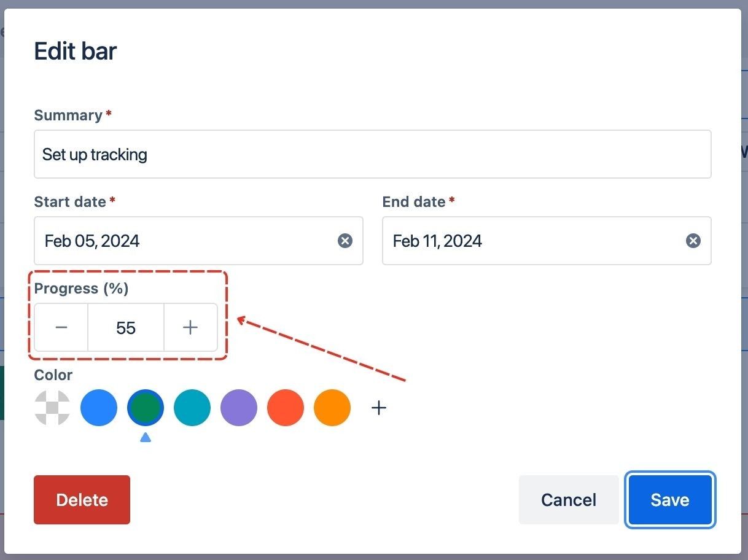This screenshot has width=748, height=560.
Task: Choose the blue color swatch
Action: click(99, 408)
